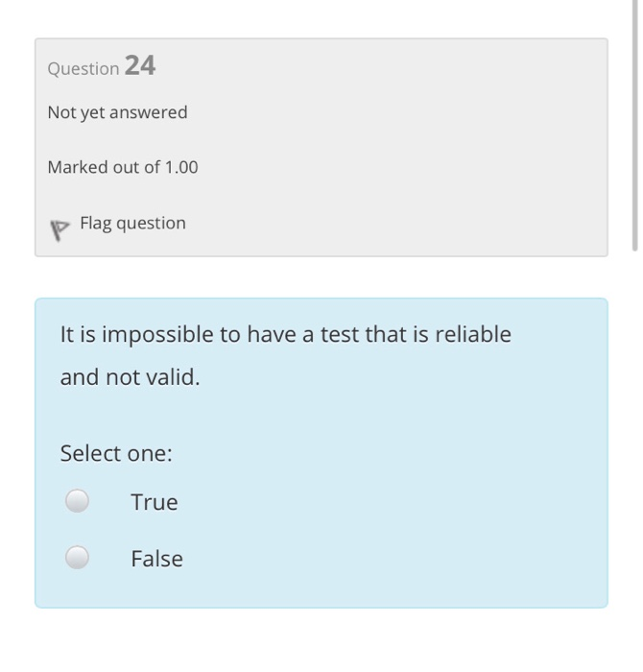Click the statement line ending with reliable
The height and width of the screenshot is (672, 643).
(x=286, y=334)
